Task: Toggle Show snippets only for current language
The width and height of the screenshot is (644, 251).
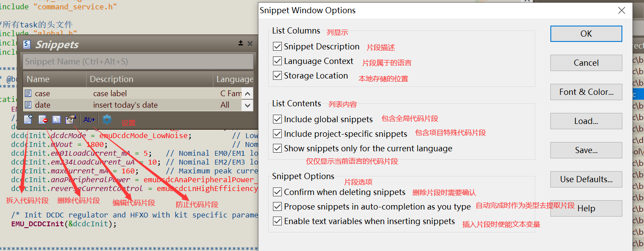Action: (277, 148)
